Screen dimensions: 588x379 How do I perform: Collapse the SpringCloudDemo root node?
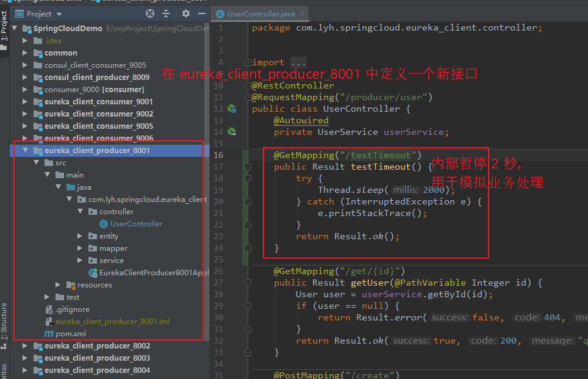[15, 28]
